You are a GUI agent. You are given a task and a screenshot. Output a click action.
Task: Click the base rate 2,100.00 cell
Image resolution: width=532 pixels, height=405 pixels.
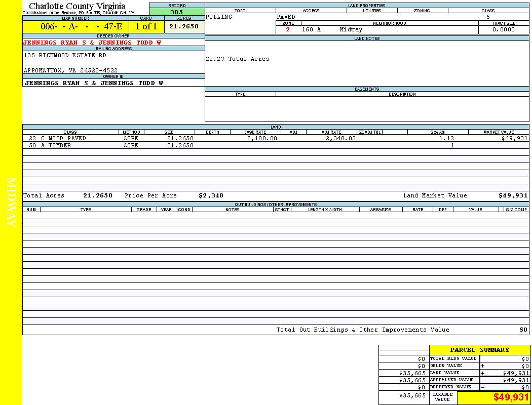[x=262, y=138]
